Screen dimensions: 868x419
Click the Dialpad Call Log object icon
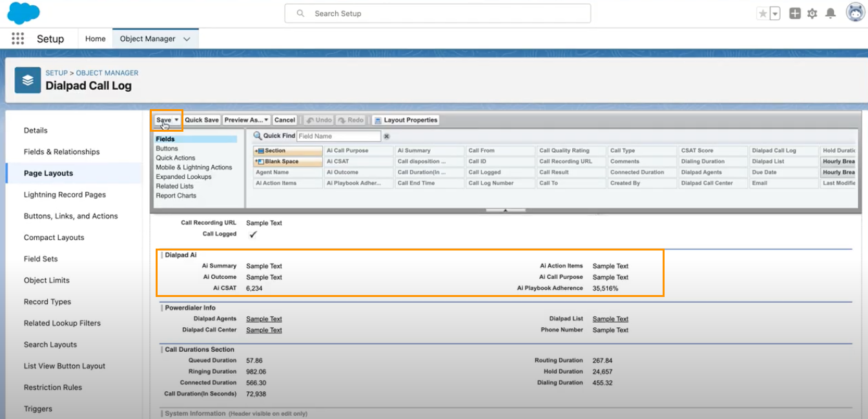[28, 81]
